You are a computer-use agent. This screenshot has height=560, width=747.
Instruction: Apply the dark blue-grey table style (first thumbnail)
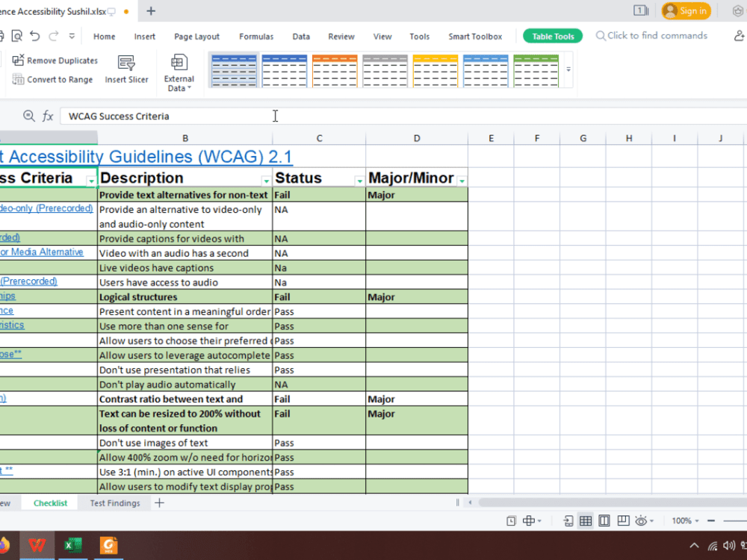pyautogui.click(x=234, y=71)
